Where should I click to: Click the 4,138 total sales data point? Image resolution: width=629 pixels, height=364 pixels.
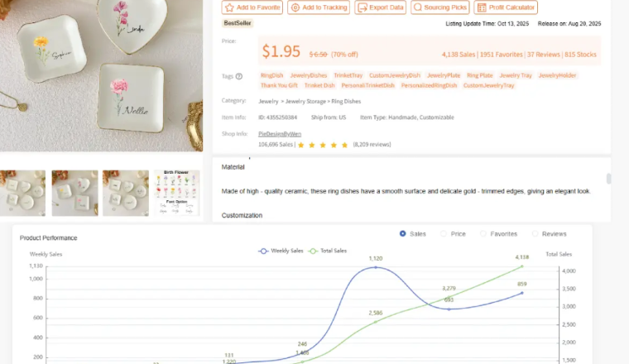point(522,266)
